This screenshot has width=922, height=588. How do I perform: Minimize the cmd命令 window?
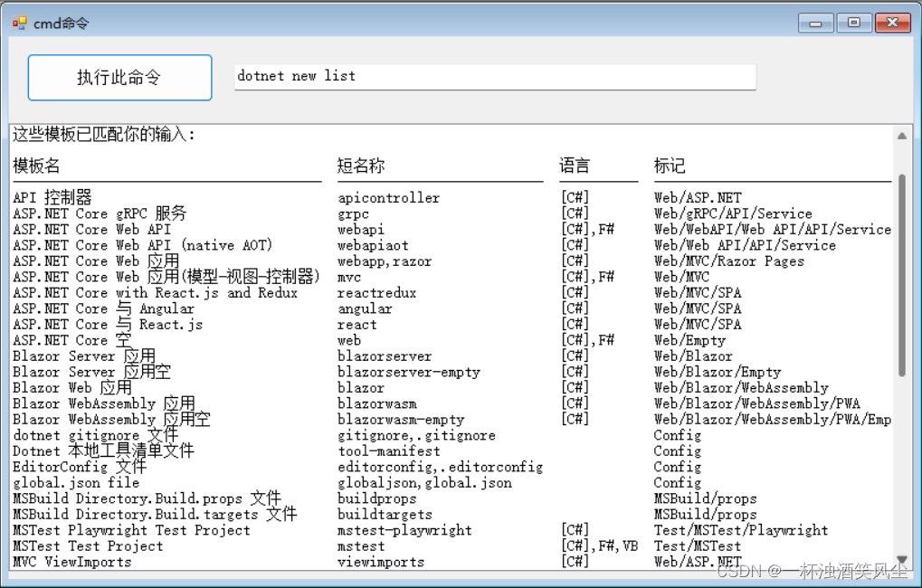pyautogui.click(x=815, y=23)
